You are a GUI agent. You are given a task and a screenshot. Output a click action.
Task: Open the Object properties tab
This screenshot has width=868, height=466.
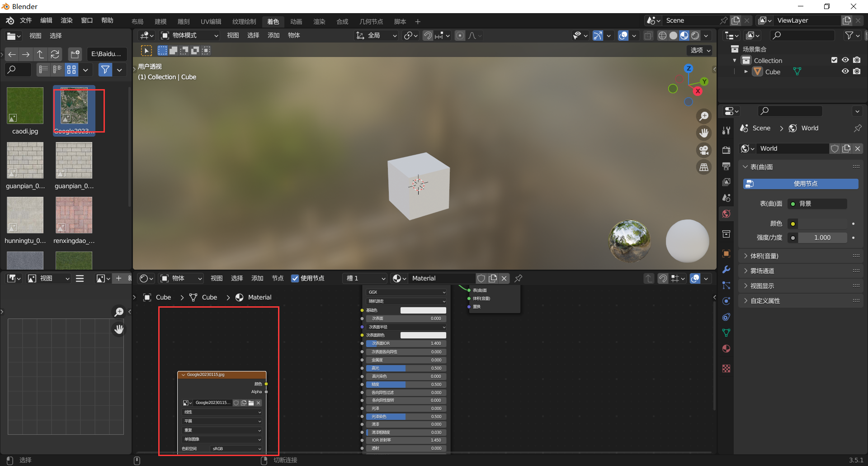pyautogui.click(x=726, y=253)
